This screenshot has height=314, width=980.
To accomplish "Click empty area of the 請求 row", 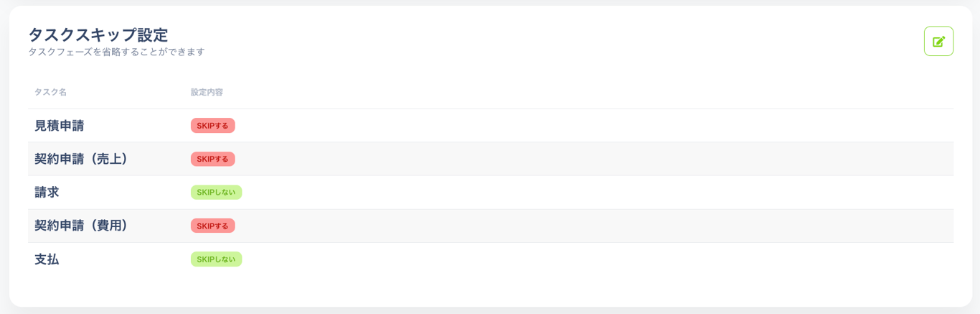I will pos(574,193).
